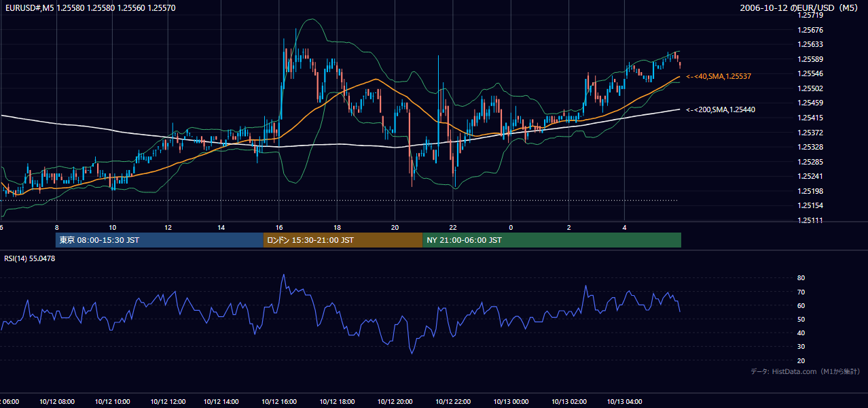Click hour label 12 under the price chart

point(168,227)
